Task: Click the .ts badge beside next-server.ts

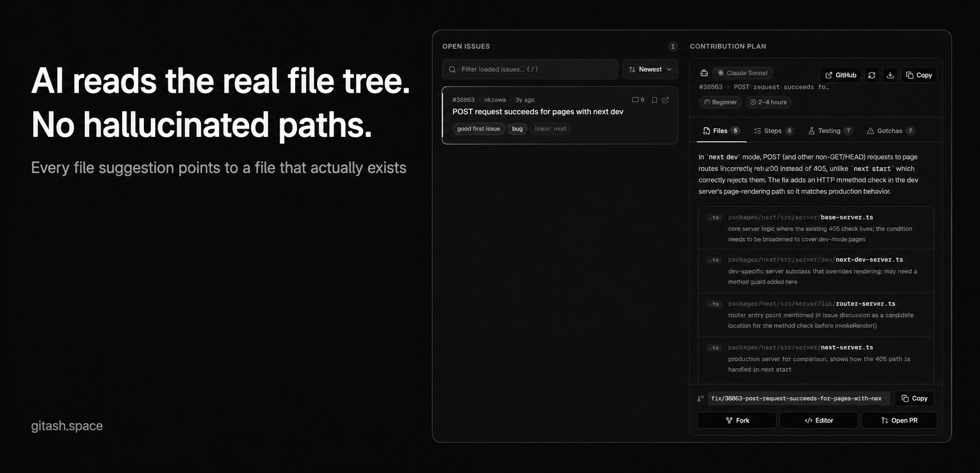Action: (714, 348)
